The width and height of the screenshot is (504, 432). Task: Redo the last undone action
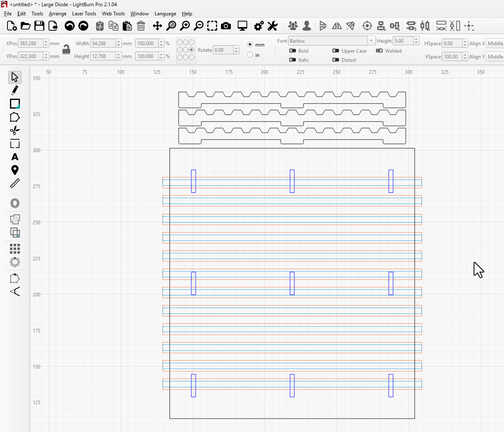[x=83, y=26]
